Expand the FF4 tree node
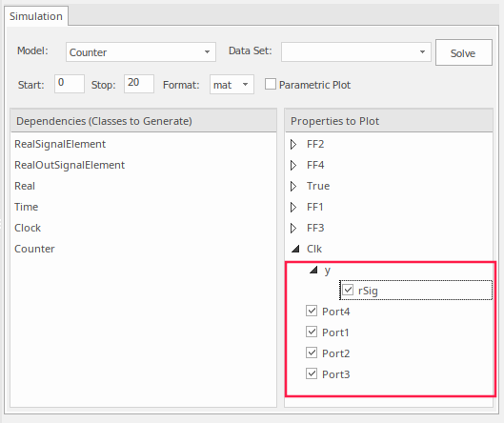504x423 pixels. pos(293,165)
